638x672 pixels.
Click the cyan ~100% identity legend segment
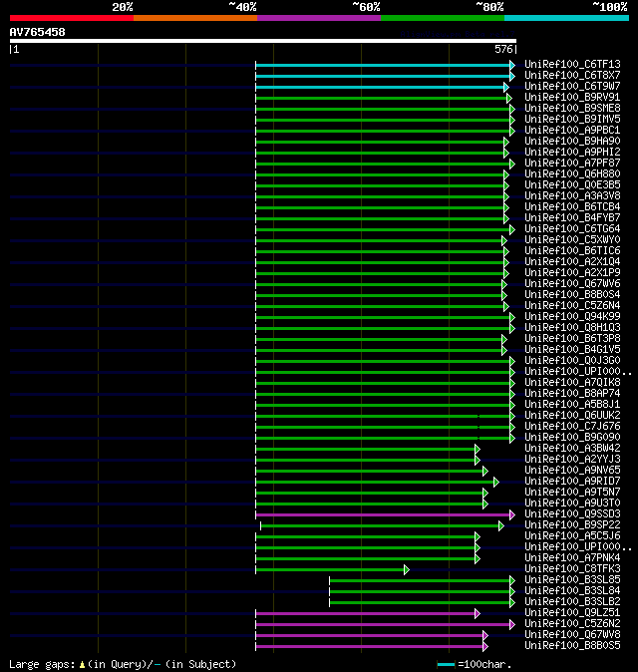pos(567,18)
